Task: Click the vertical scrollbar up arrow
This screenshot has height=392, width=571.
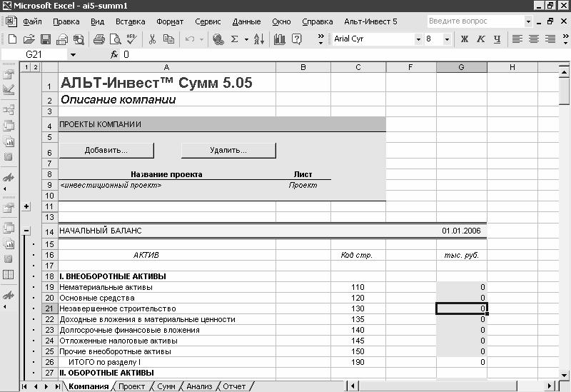Action: click(x=564, y=72)
